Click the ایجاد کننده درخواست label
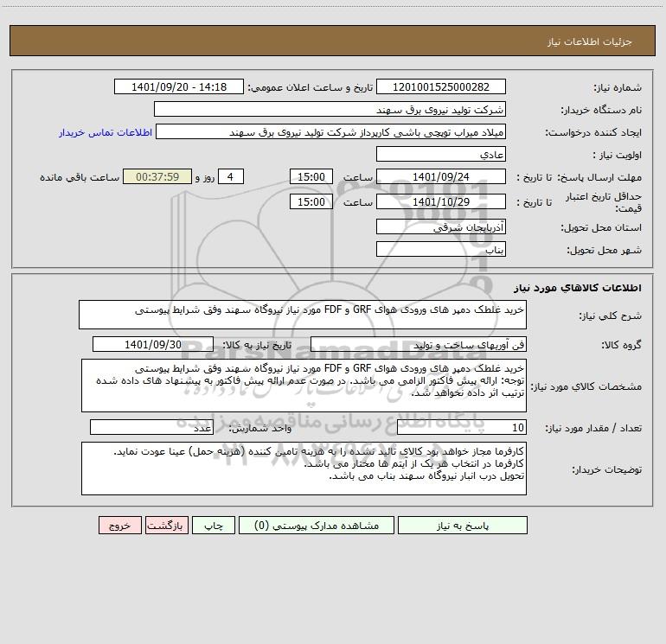Image resolution: width=666 pixels, height=644 pixels. tap(593, 132)
